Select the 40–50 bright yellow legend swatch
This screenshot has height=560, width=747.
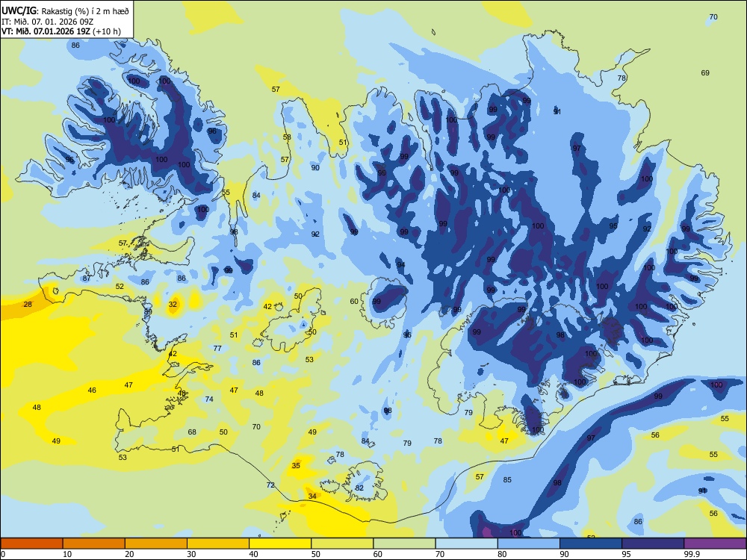[280, 544]
